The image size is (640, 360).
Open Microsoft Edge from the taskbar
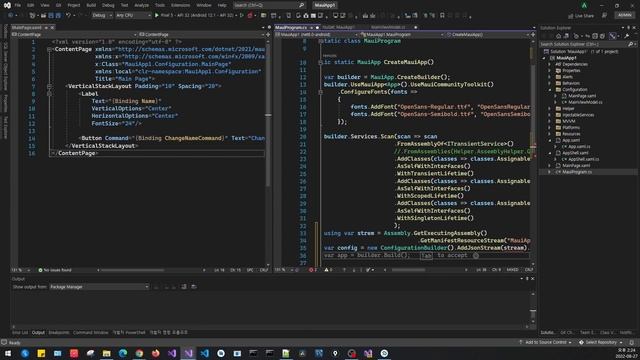123,353
